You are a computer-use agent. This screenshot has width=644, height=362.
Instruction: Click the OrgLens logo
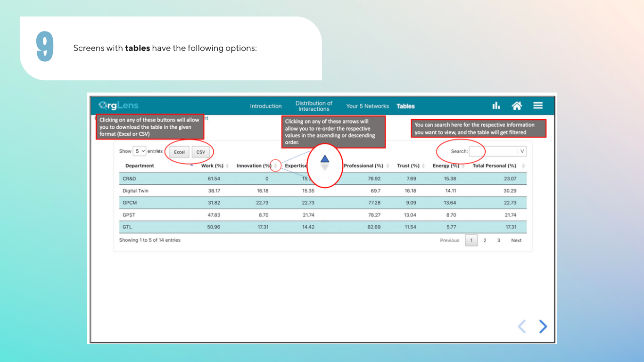(x=118, y=106)
